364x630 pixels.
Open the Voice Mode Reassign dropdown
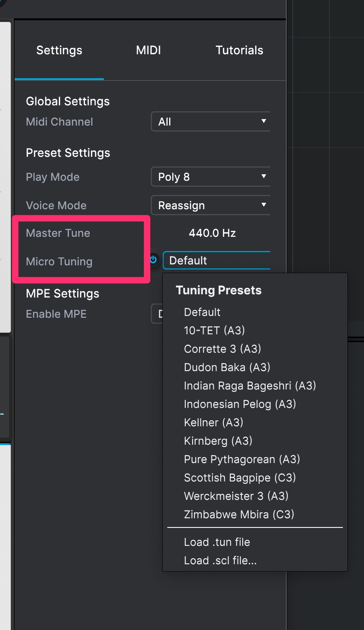(x=210, y=206)
